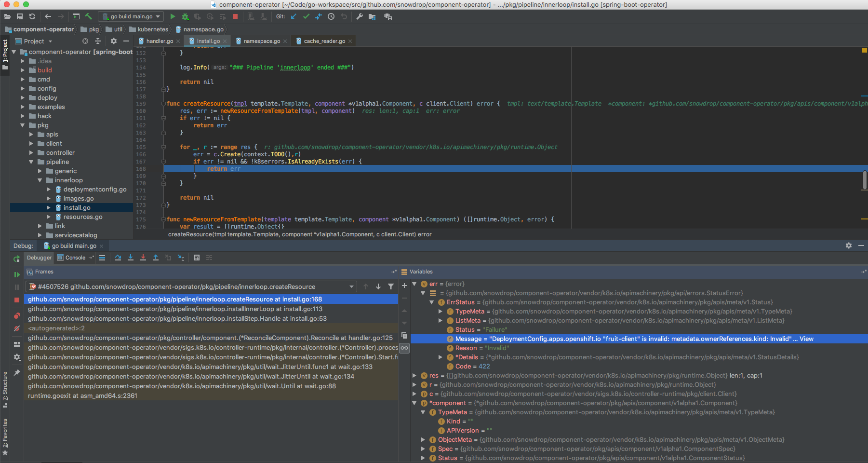Click the Build hammer icon

pos(89,16)
